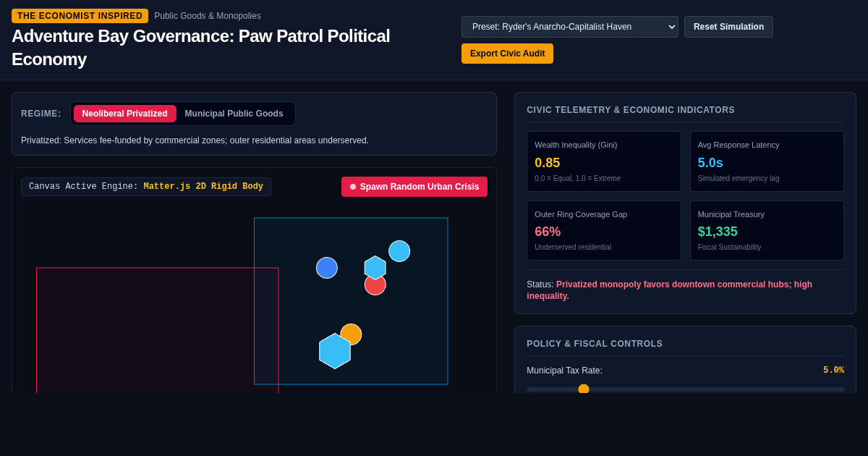Click the orange circle on canvas
This screenshot has height=456, width=868.
coord(352,333)
